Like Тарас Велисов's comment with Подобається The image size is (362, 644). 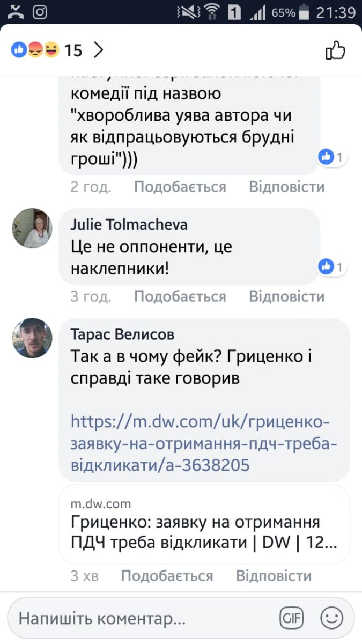click(x=167, y=576)
